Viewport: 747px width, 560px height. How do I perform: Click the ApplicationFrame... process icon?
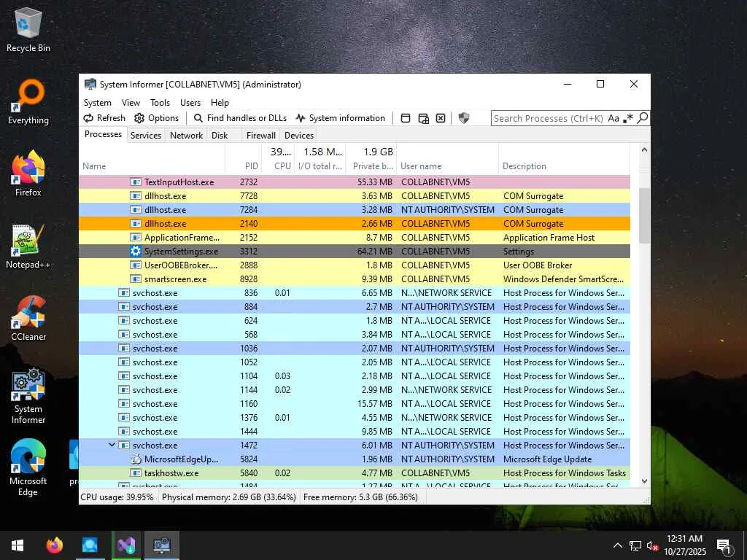(x=136, y=237)
